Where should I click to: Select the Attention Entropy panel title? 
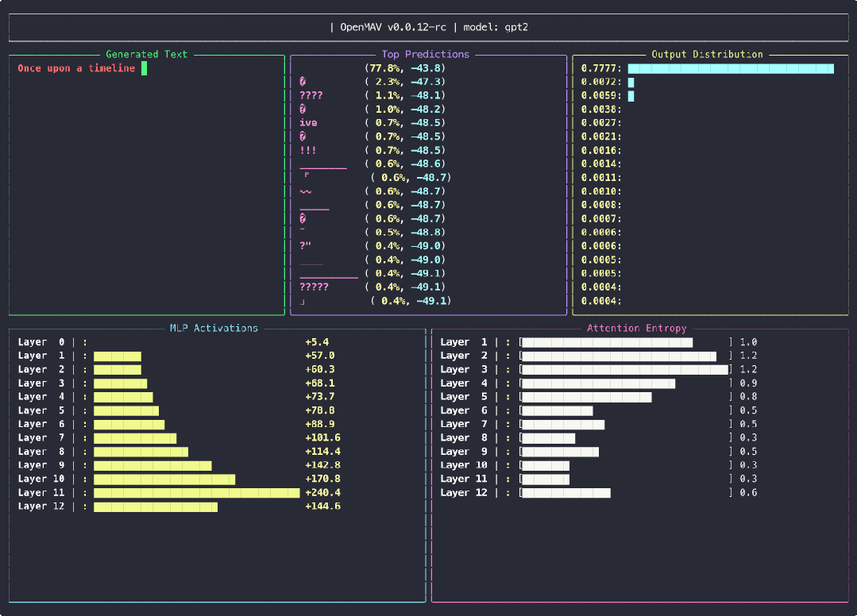click(636, 328)
